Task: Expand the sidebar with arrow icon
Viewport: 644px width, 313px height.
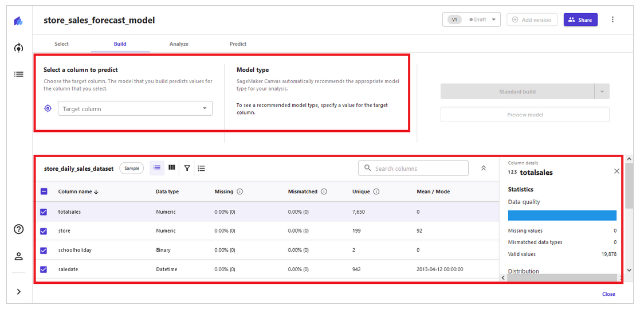Action: (18, 292)
